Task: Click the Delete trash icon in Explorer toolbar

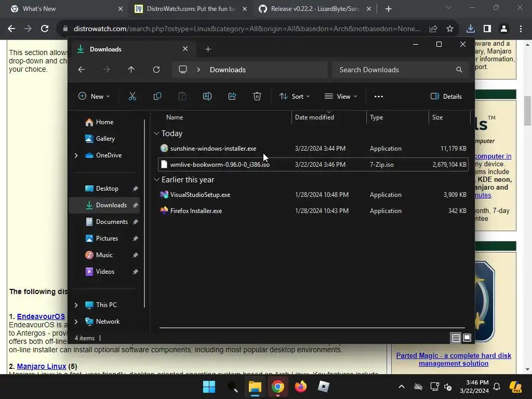Action: tap(257, 96)
